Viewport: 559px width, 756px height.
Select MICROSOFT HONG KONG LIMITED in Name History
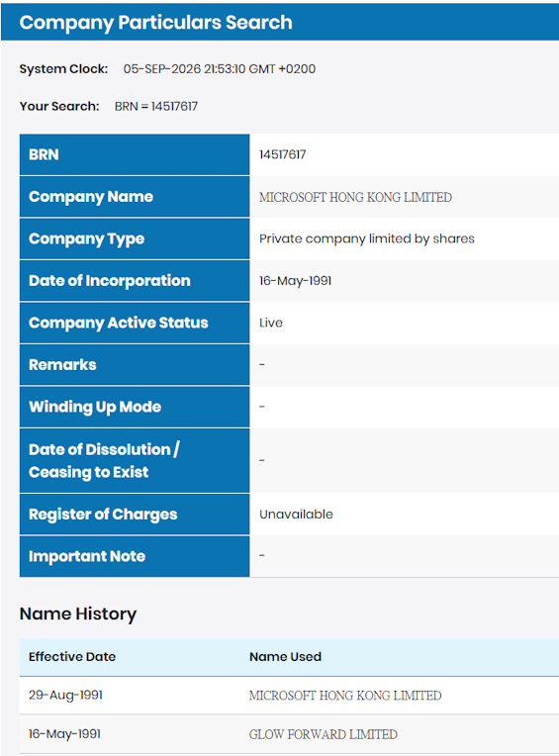(345, 696)
